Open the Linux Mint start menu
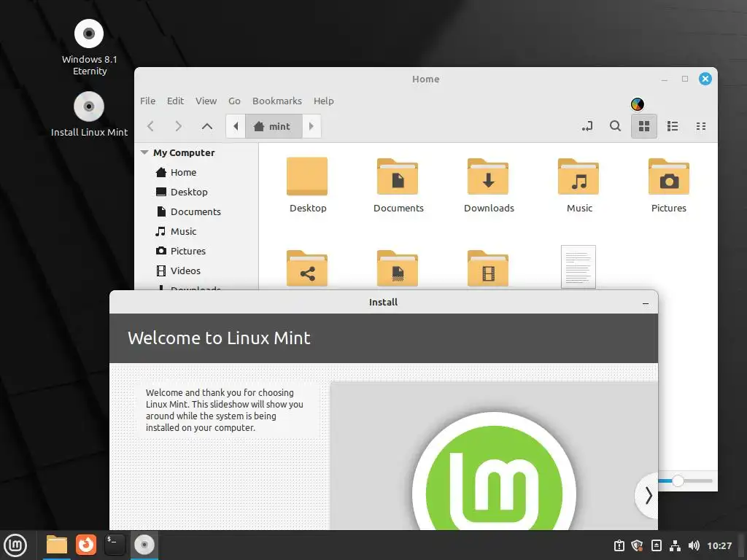The width and height of the screenshot is (747, 560). [x=15, y=545]
